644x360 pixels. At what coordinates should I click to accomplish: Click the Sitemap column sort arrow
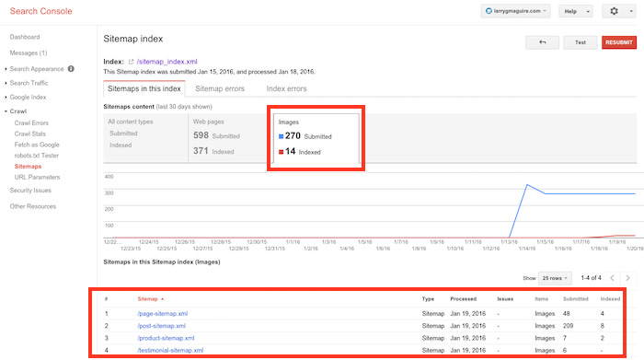(x=163, y=299)
